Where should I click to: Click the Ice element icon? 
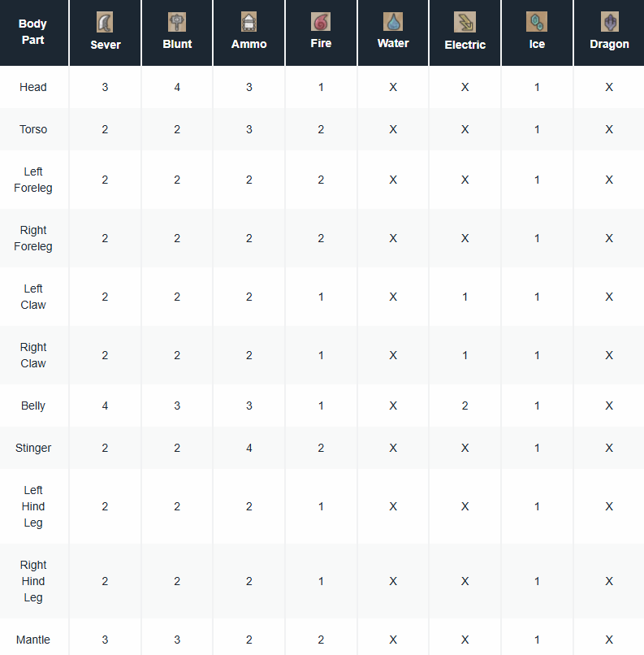[x=537, y=22]
